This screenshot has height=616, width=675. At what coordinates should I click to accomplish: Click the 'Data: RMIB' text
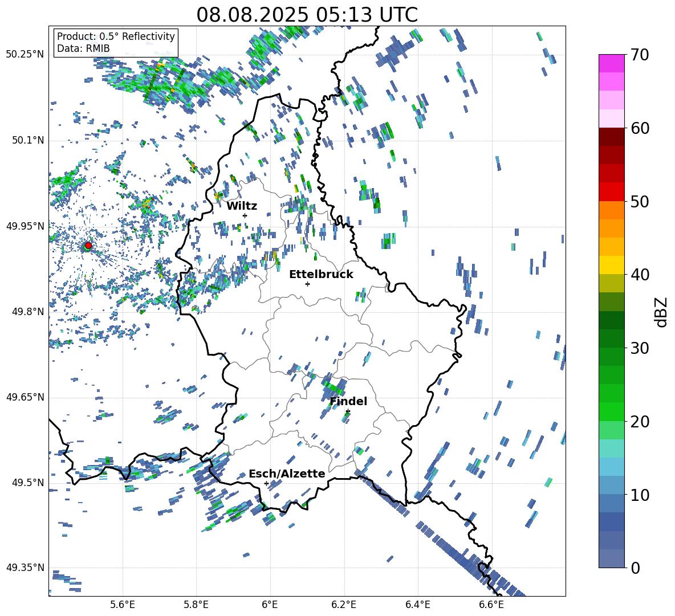click(x=83, y=48)
